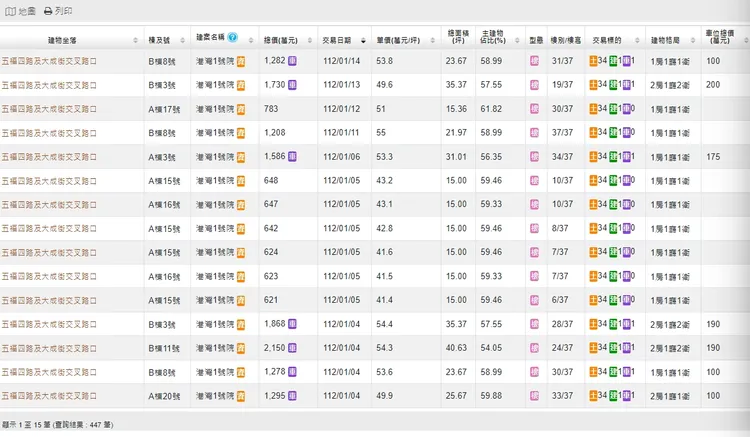Sort the total area (總面積) column
750x437 pixels.
(x=458, y=37)
